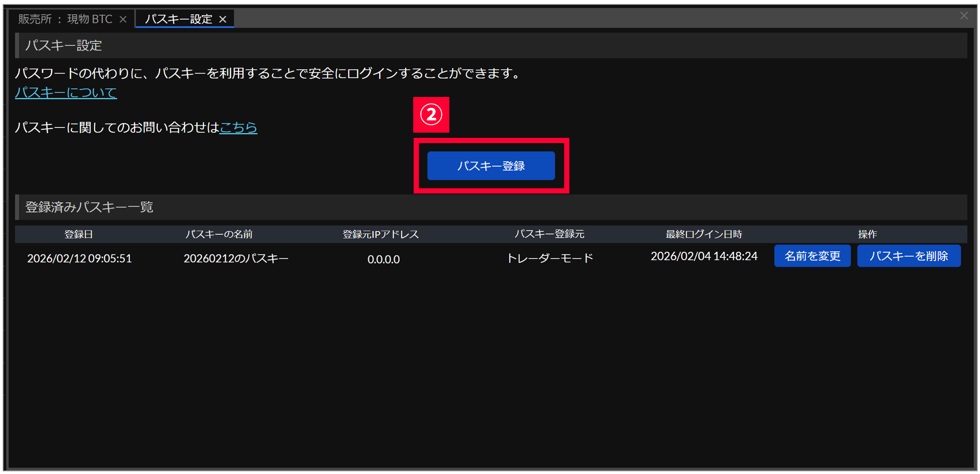Viewport: 980px width, 474px height.
Task: Click the 最終ログイン日時 column header
Action: (x=703, y=234)
